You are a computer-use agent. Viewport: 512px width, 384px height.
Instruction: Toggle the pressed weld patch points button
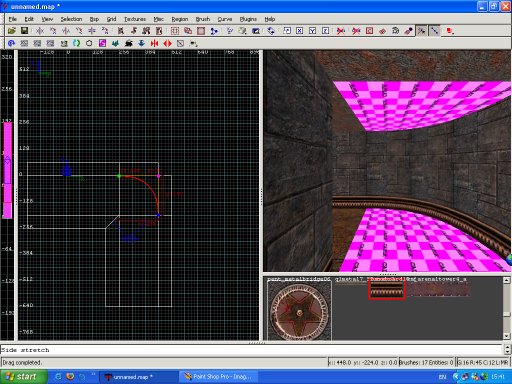point(421,31)
